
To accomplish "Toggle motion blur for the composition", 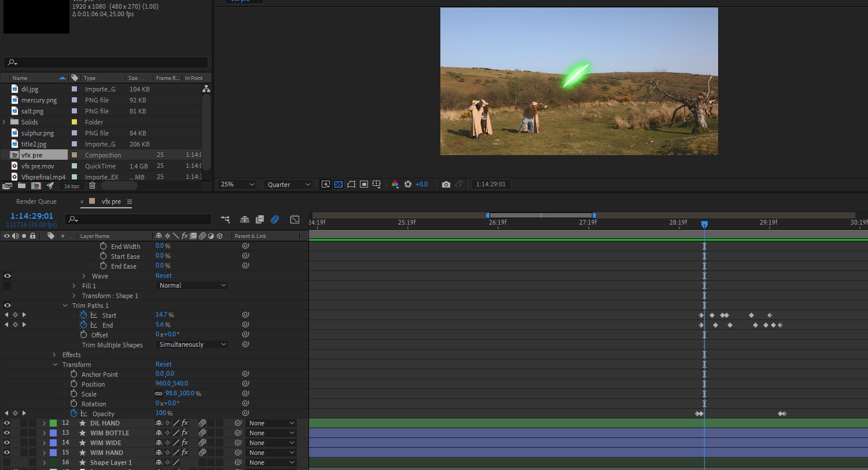I will click(275, 219).
